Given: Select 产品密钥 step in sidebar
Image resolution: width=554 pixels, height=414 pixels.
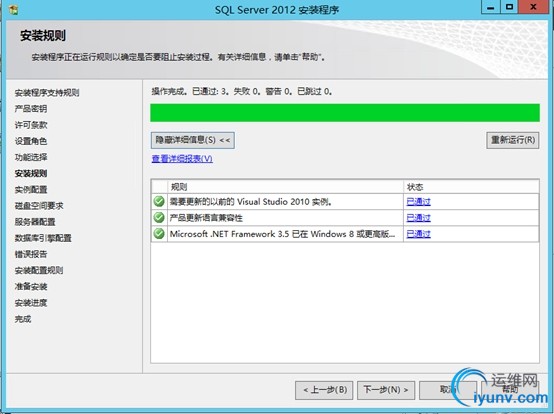Looking at the screenshot, I should click(31, 109).
